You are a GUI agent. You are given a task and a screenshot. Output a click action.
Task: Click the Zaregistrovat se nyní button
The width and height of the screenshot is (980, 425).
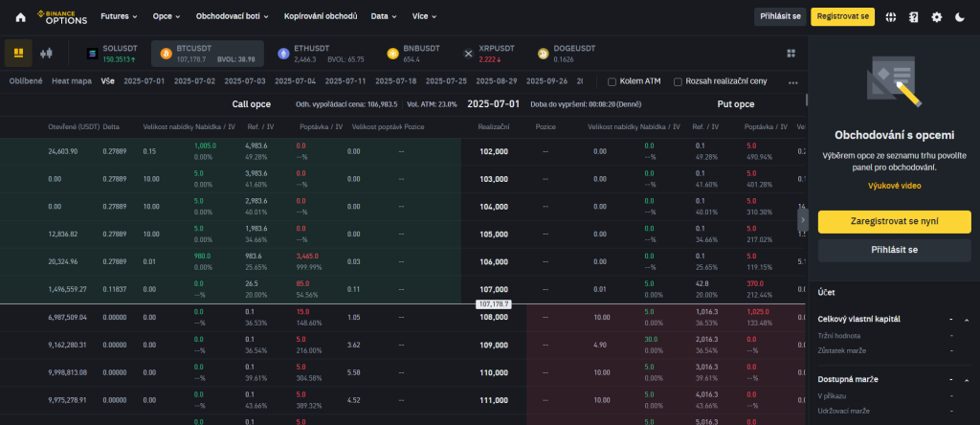click(894, 221)
